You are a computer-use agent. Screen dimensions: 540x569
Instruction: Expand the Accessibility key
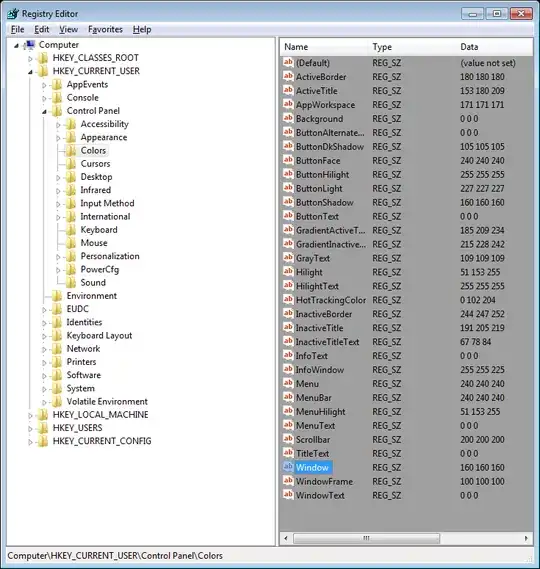click(58, 125)
